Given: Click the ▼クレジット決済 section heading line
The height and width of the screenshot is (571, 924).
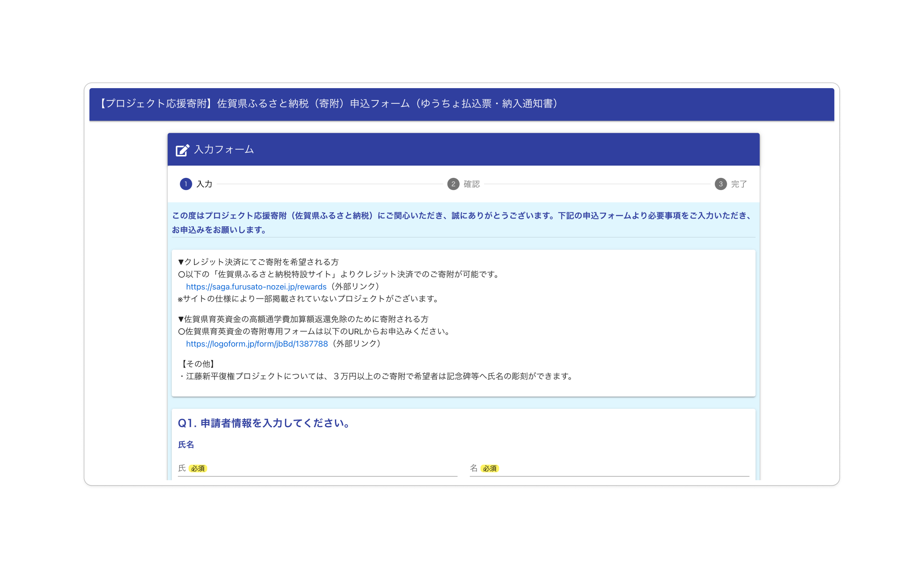Looking at the screenshot, I should coord(258,262).
